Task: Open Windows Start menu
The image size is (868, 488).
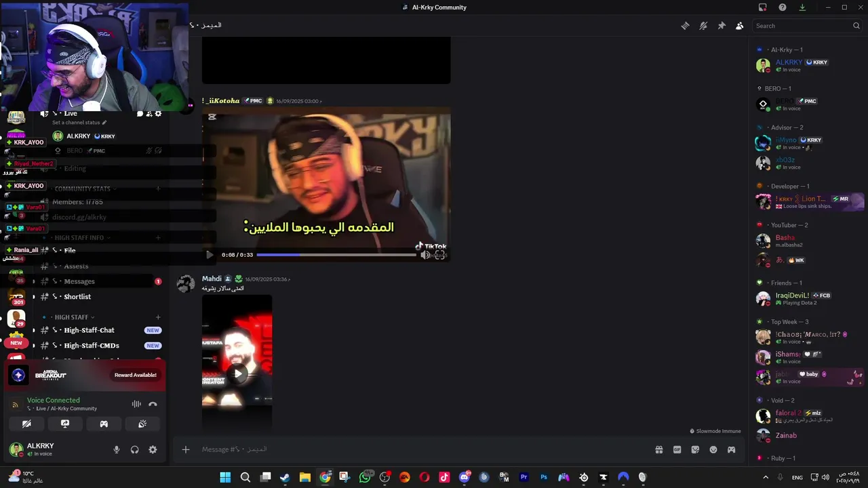Action: tap(225, 477)
